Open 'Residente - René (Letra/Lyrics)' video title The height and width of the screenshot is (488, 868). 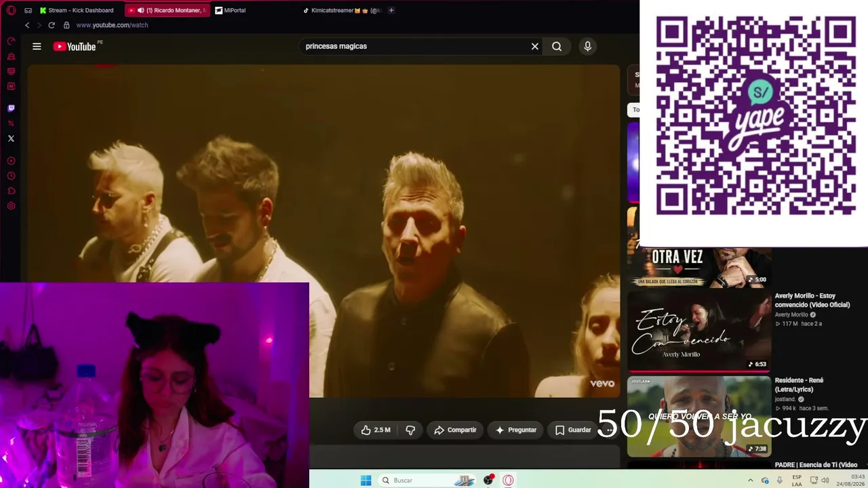point(799,385)
